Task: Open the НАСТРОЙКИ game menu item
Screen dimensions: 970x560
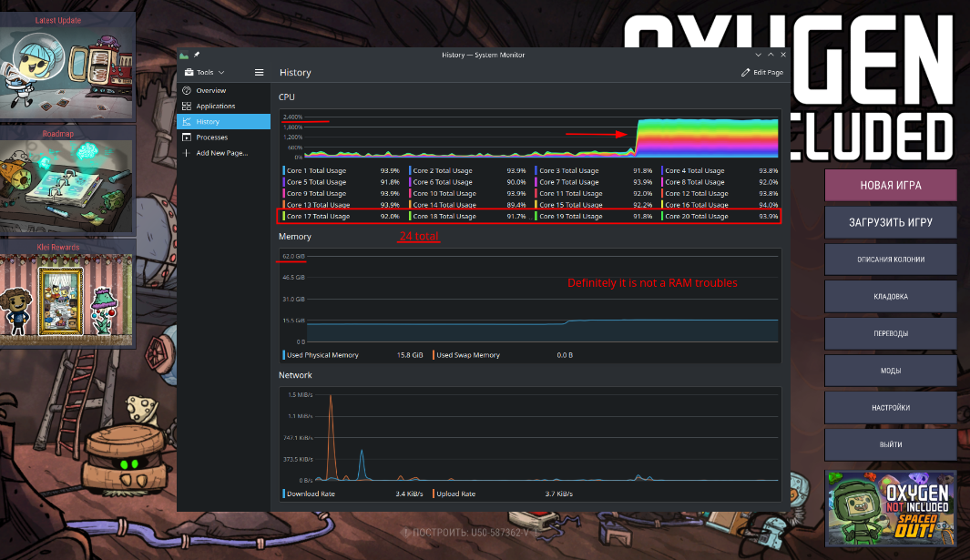Action: click(x=891, y=408)
